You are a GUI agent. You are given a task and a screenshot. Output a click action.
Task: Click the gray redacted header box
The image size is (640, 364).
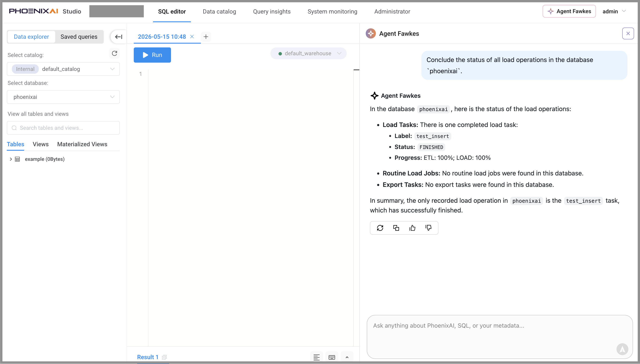pos(116,11)
